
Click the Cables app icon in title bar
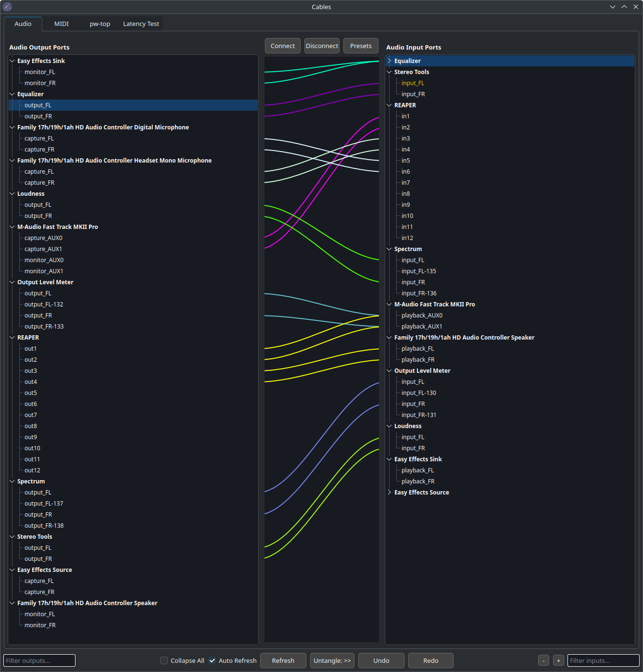(7, 7)
